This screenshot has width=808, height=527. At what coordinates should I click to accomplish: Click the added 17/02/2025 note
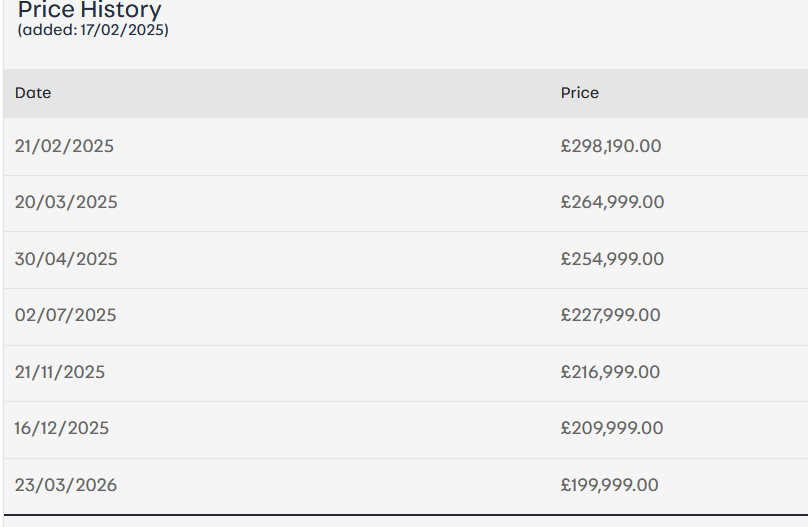(x=93, y=31)
